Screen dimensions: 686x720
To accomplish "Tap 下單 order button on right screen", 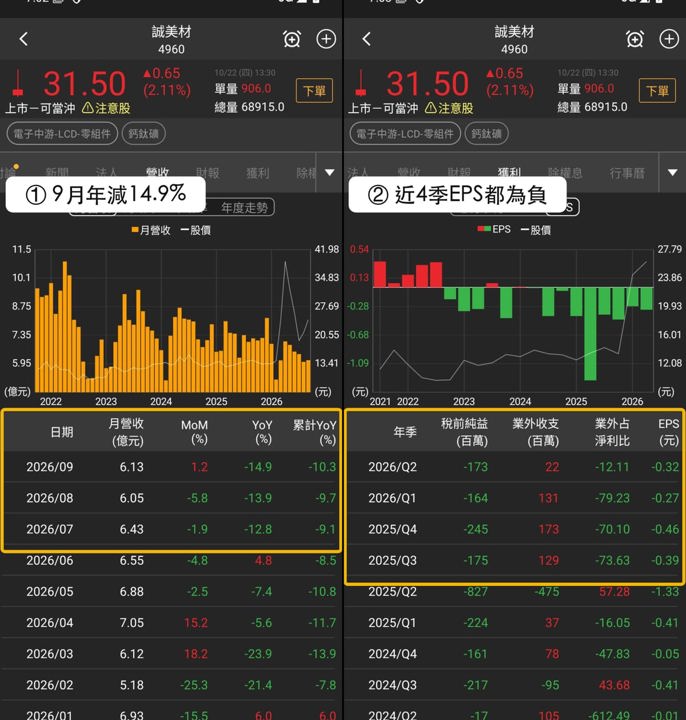I will (x=657, y=90).
